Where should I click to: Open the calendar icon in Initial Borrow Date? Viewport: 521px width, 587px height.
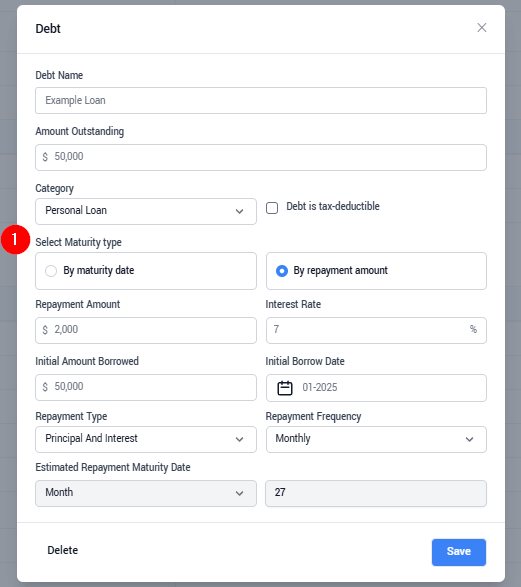coord(285,388)
